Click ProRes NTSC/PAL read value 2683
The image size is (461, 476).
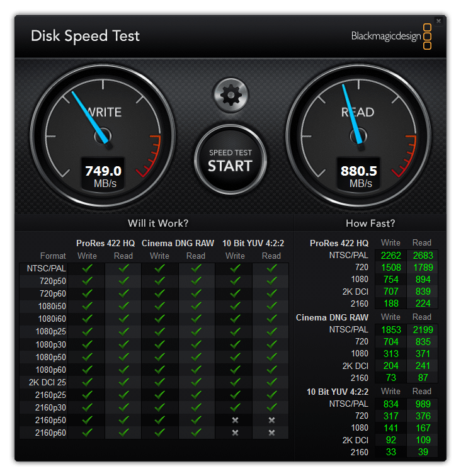(x=423, y=256)
